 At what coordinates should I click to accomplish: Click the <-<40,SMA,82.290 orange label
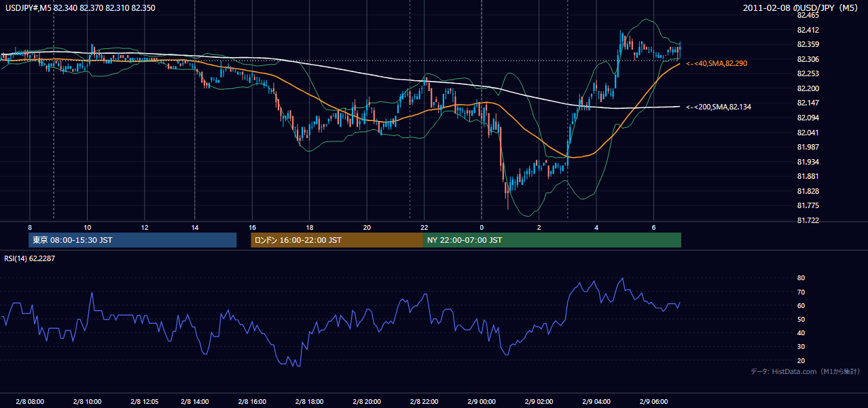tap(717, 63)
